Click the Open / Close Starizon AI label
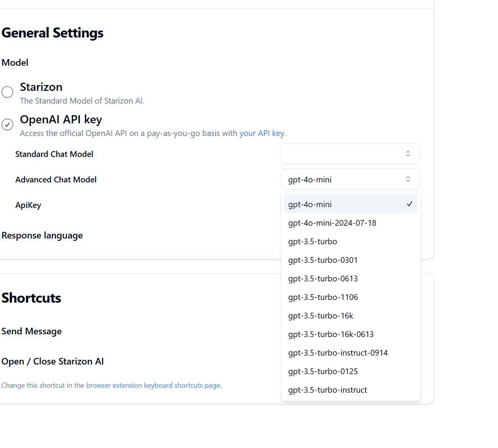 [x=53, y=361]
